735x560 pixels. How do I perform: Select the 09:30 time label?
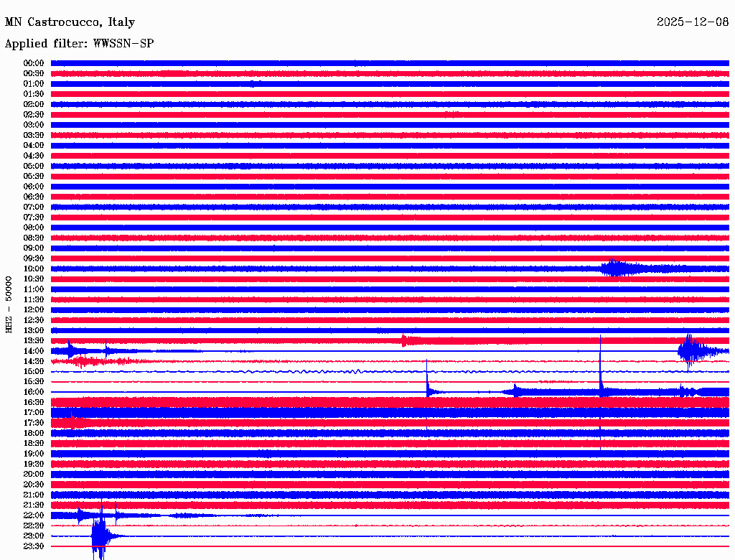[x=34, y=258]
